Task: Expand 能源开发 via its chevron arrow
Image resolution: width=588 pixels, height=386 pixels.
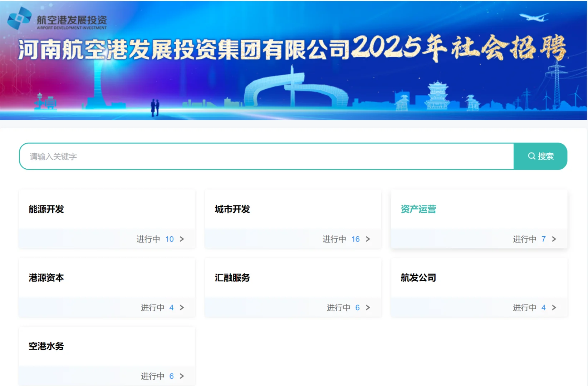Action: [x=182, y=239]
